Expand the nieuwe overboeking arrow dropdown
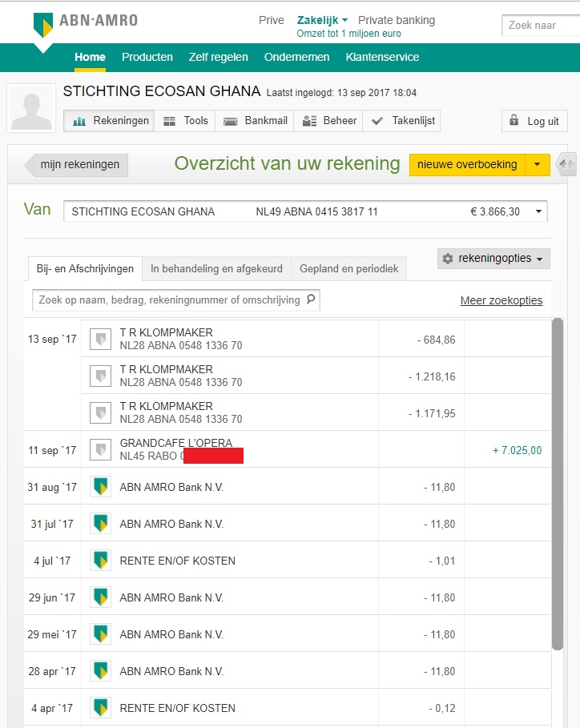 tap(538, 164)
